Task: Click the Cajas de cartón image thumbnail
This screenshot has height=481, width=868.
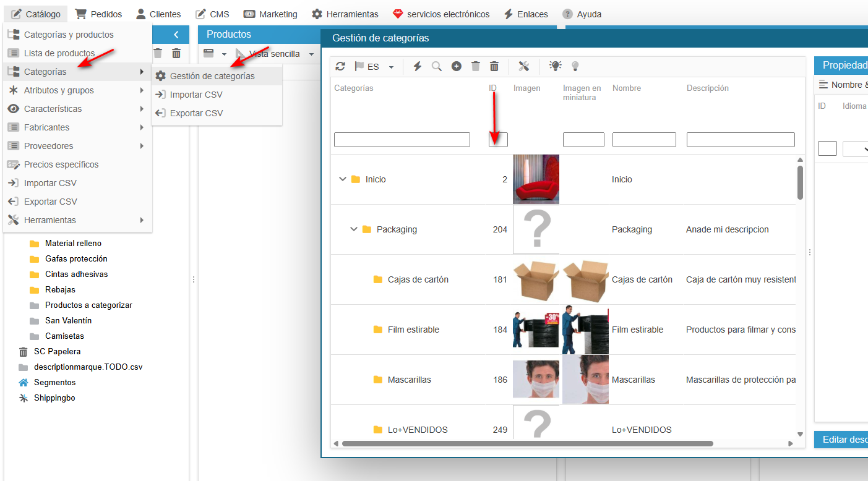Action: click(536, 279)
